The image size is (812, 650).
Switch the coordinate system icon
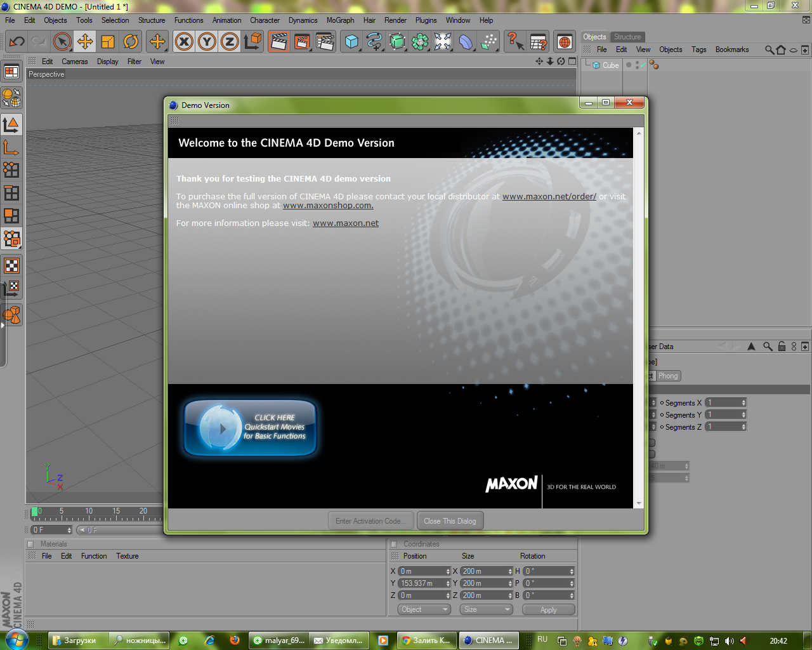click(x=252, y=42)
